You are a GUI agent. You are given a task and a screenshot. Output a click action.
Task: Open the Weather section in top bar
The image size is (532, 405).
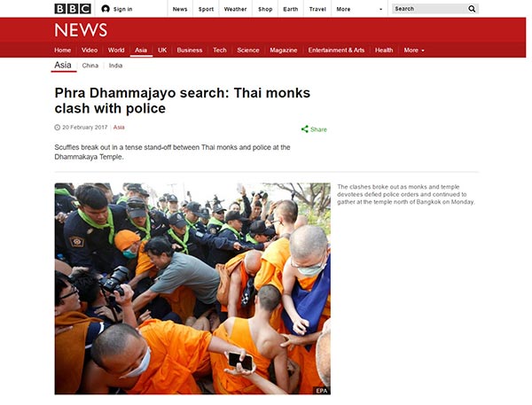(235, 9)
